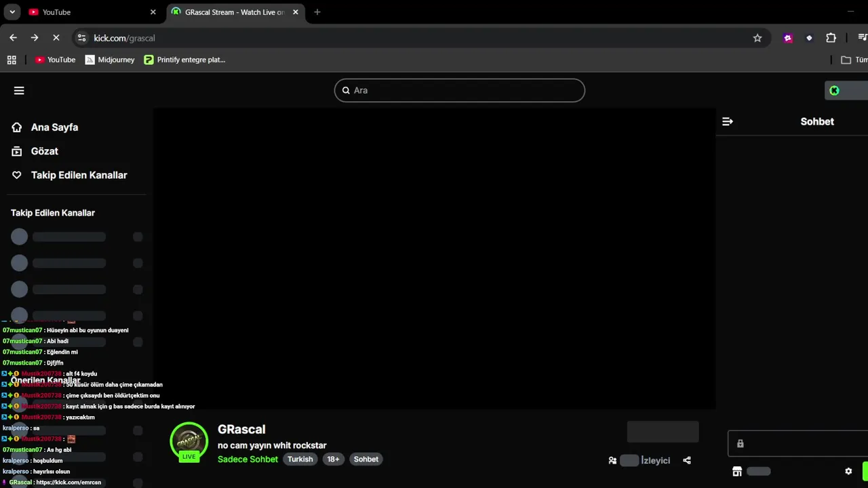Image resolution: width=868 pixels, height=488 pixels.
Task: Open chat settings gear
Action: (848, 471)
